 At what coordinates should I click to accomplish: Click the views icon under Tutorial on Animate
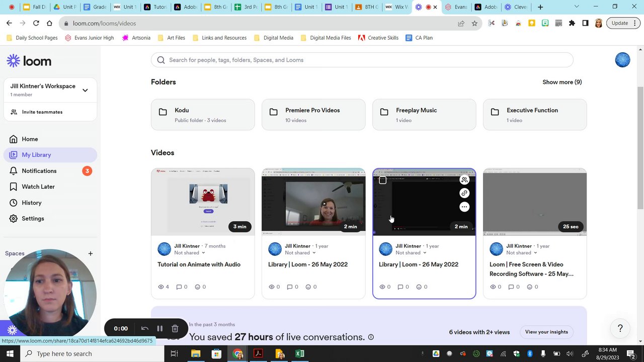161,287
